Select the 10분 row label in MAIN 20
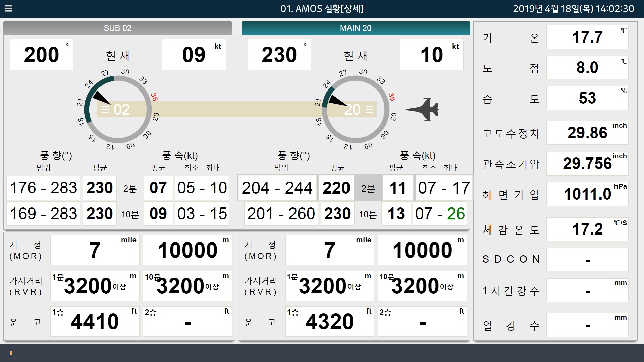 click(x=368, y=214)
